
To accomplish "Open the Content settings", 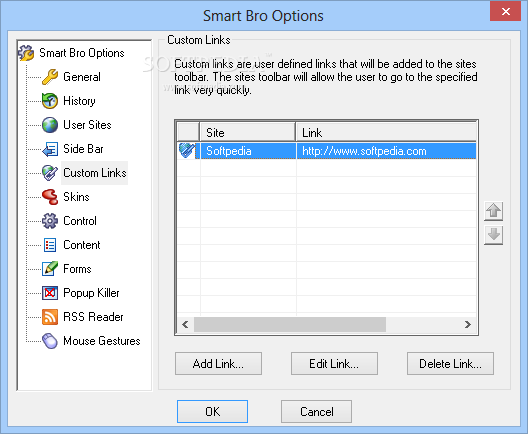I will [x=81, y=245].
